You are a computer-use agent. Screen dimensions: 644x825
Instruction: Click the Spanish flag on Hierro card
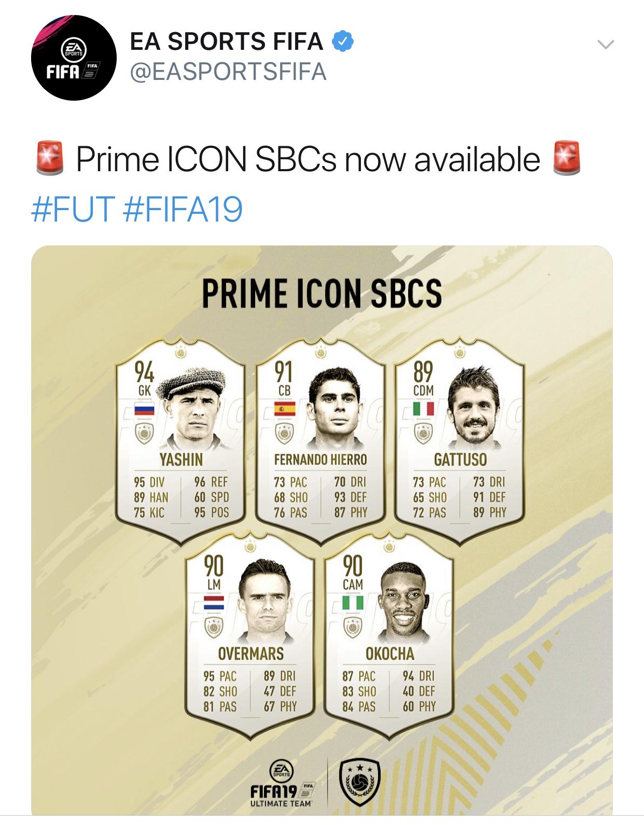pos(284,409)
